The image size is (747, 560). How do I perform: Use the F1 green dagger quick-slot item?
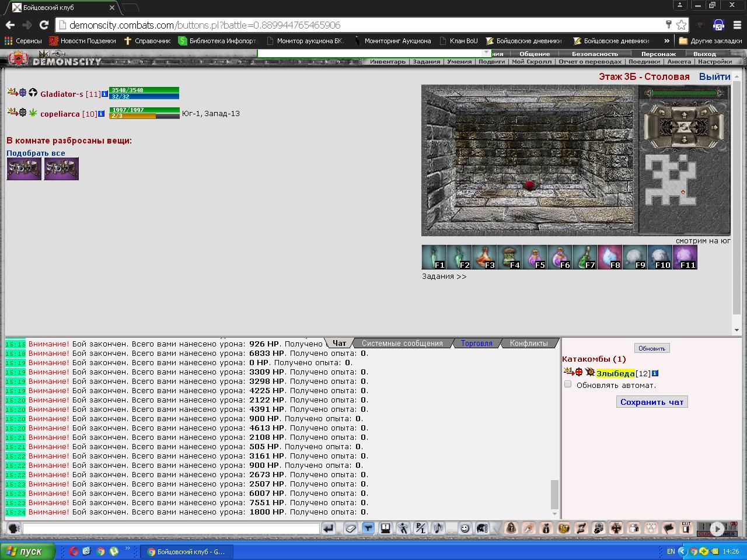pos(434,257)
